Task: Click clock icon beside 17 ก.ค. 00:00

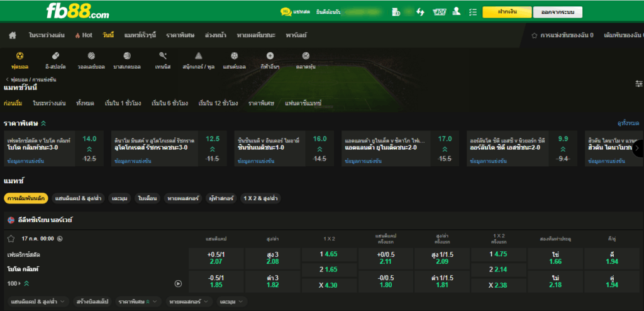Action: click(60, 239)
